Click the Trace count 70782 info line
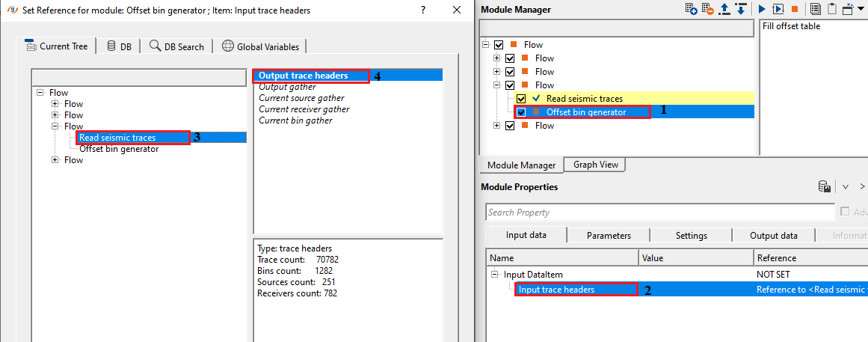868x342 pixels. coord(298,260)
